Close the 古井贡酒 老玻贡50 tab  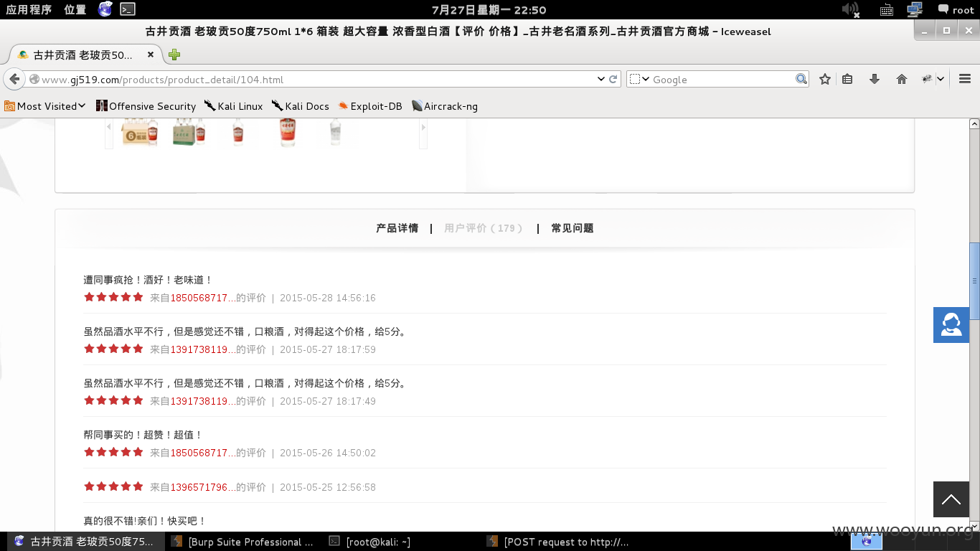151,55
